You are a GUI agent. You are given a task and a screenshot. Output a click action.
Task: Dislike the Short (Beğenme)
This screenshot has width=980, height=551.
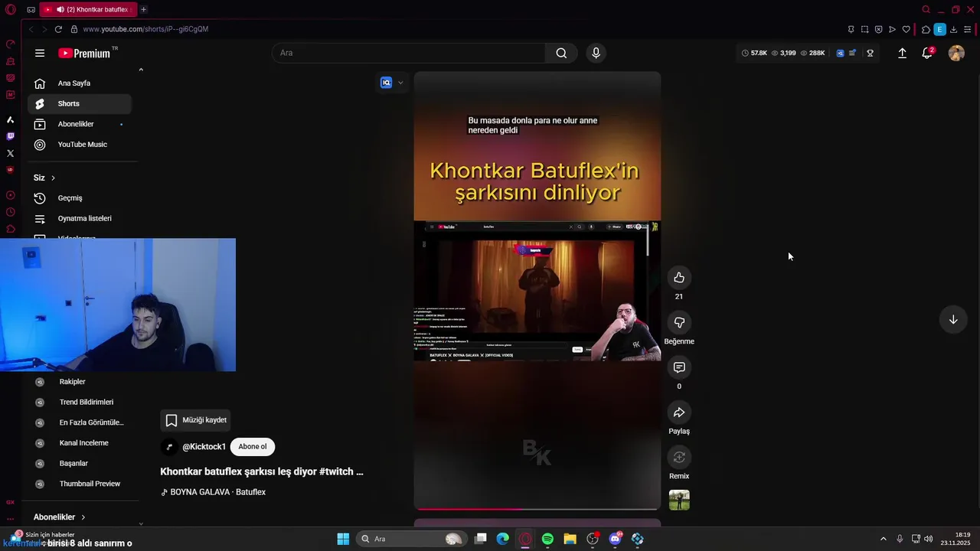pyautogui.click(x=679, y=323)
